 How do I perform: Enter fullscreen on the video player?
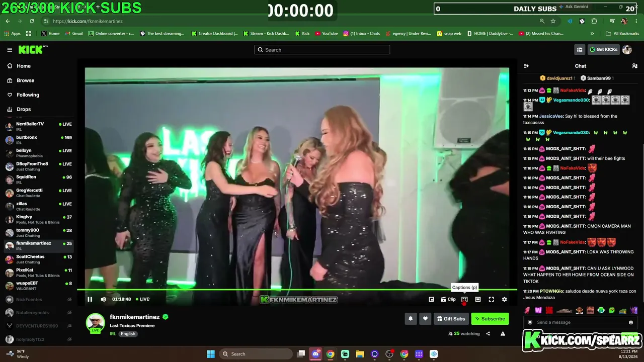[491, 299]
